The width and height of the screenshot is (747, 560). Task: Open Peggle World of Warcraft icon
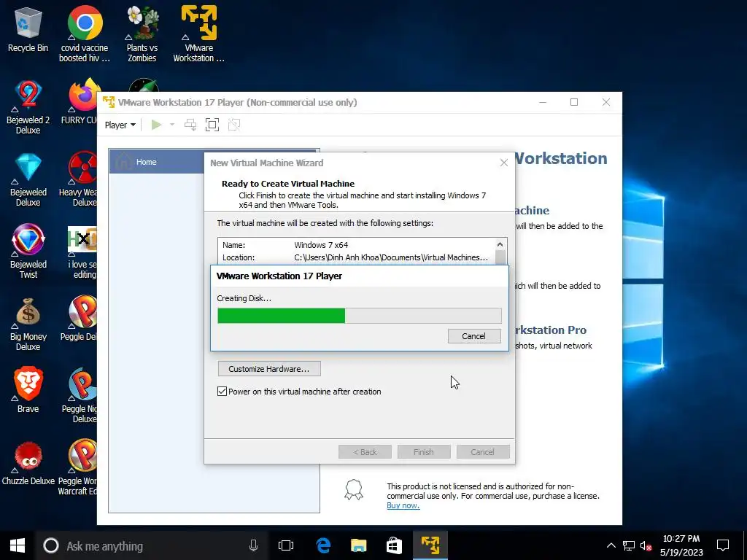pos(78,467)
